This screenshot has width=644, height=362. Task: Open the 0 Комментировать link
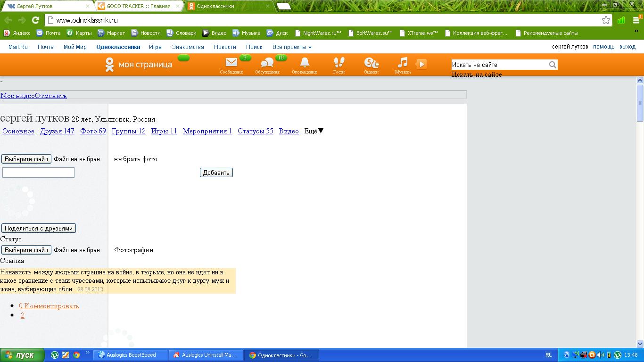(49, 306)
